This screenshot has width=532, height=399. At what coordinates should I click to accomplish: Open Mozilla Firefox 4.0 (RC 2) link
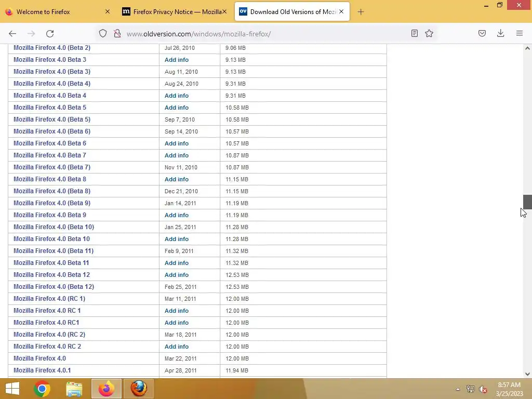[x=49, y=335]
